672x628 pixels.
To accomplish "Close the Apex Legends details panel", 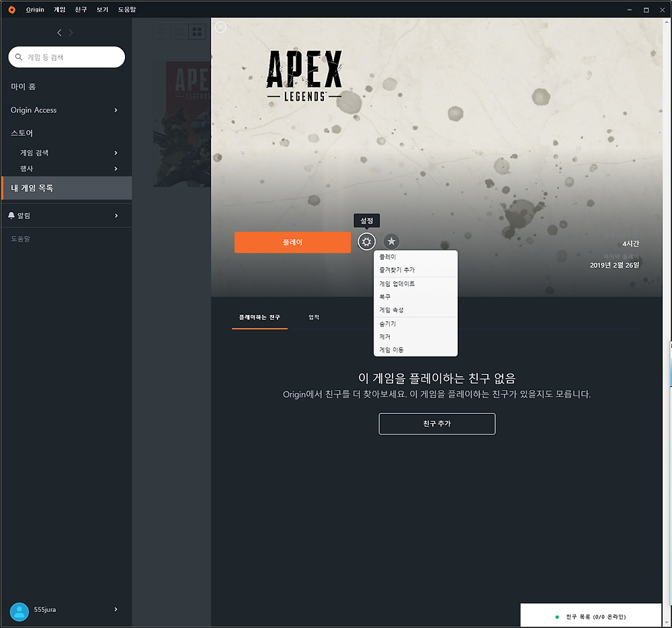I will (x=220, y=28).
